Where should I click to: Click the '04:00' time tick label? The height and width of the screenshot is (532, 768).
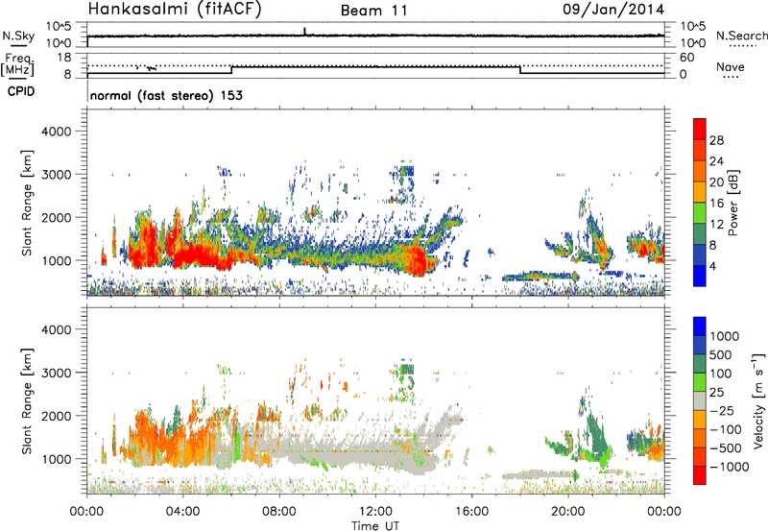coord(182,512)
